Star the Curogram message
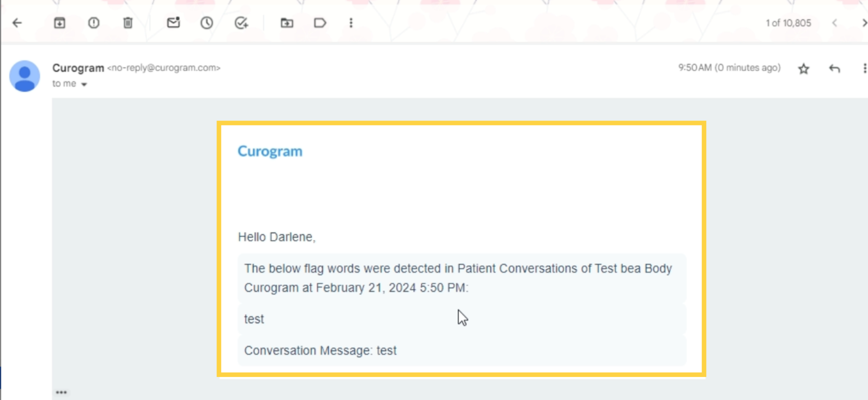868x400 pixels. point(803,69)
